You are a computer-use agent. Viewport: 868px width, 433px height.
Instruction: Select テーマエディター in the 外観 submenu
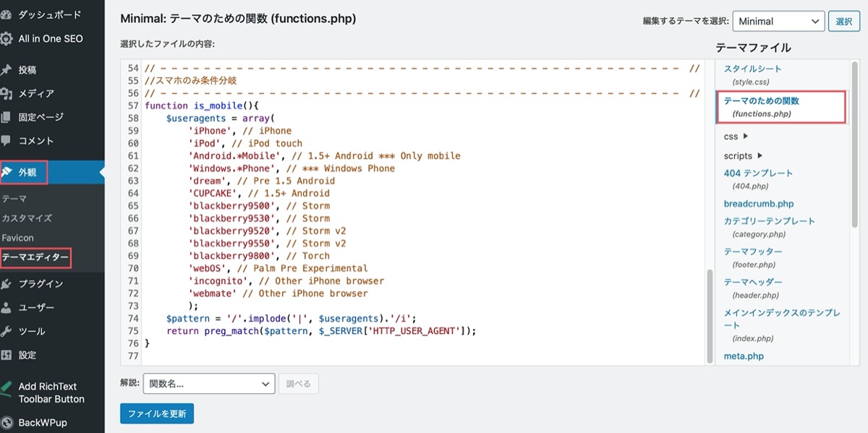pos(35,257)
